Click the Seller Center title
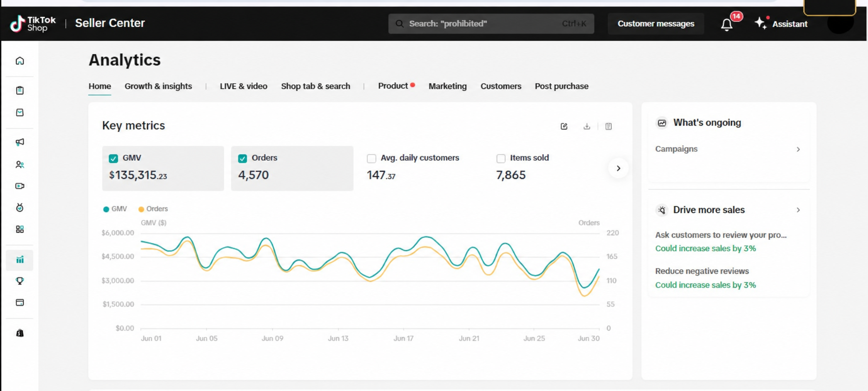 (x=110, y=23)
